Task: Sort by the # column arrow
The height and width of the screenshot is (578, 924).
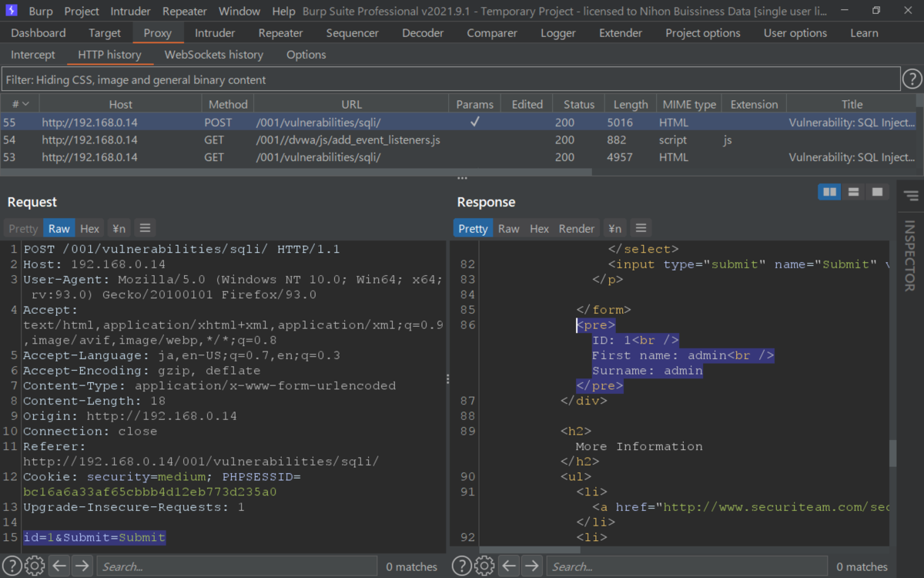Action: (x=25, y=104)
